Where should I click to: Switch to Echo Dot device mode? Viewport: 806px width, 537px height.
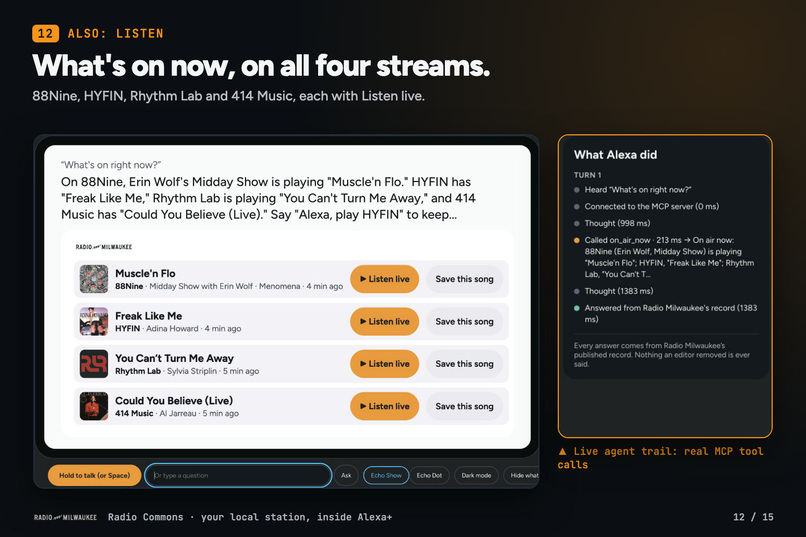pos(429,475)
